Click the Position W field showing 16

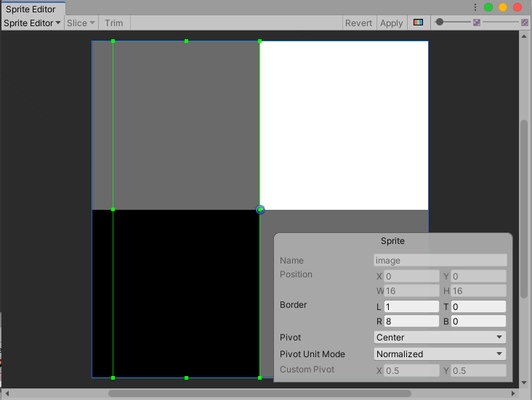pyautogui.click(x=411, y=291)
